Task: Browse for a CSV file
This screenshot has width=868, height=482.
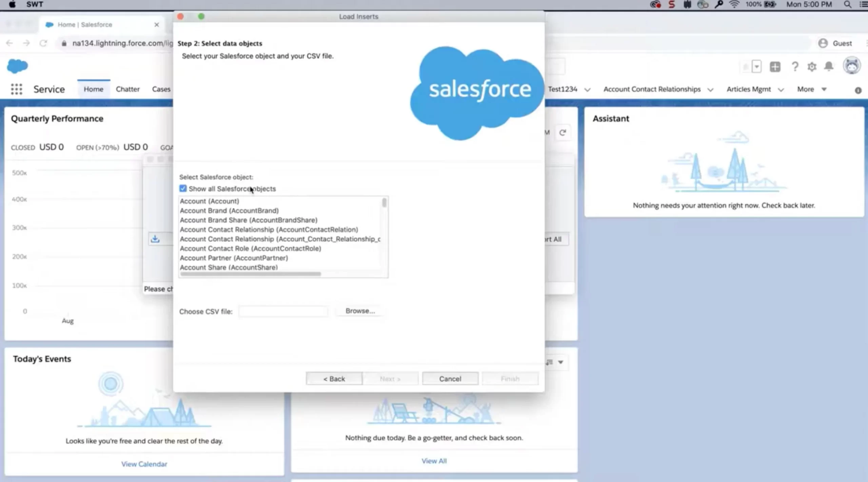Action: [x=360, y=311]
